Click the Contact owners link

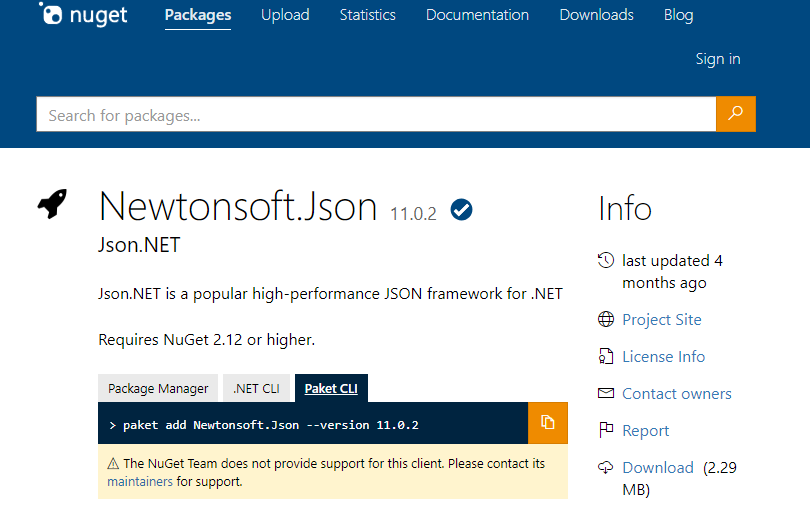click(677, 394)
